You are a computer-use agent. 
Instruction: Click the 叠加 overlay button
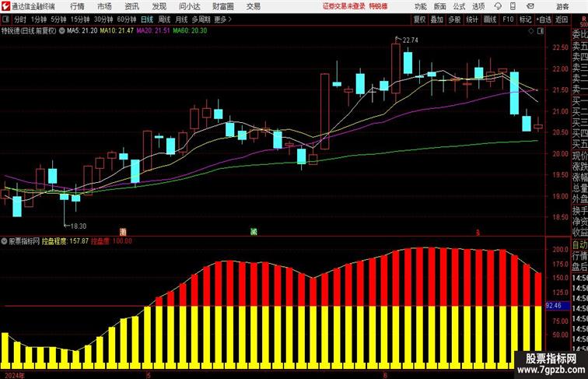point(437,19)
